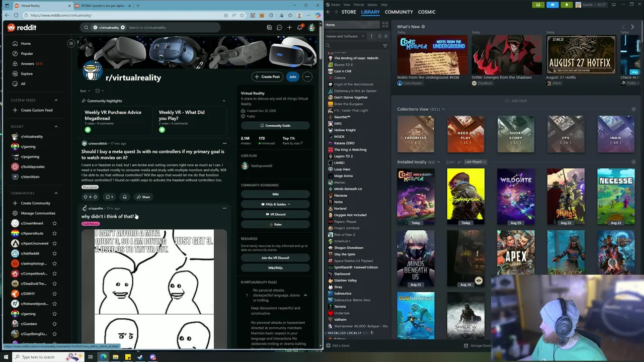This screenshot has height=362, width=644.
Task: Launch Steam from Windows taskbar
Action: coord(140,357)
